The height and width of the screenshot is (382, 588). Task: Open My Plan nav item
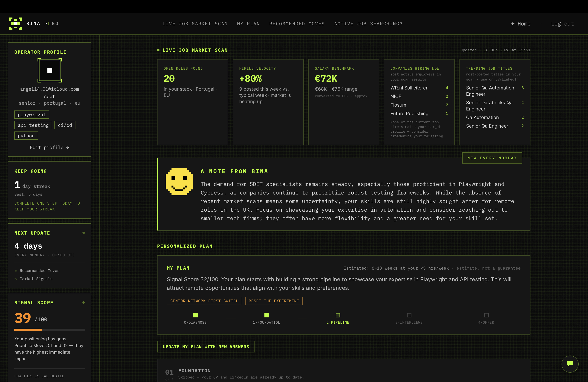pos(248,24)
